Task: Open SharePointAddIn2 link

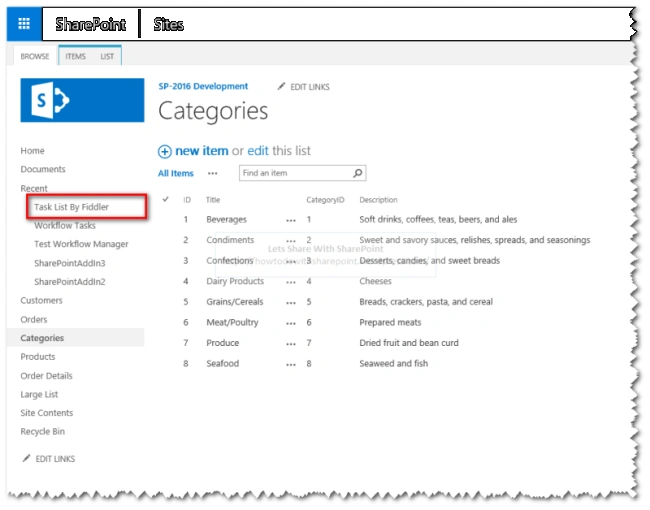Action: point(70,282)
